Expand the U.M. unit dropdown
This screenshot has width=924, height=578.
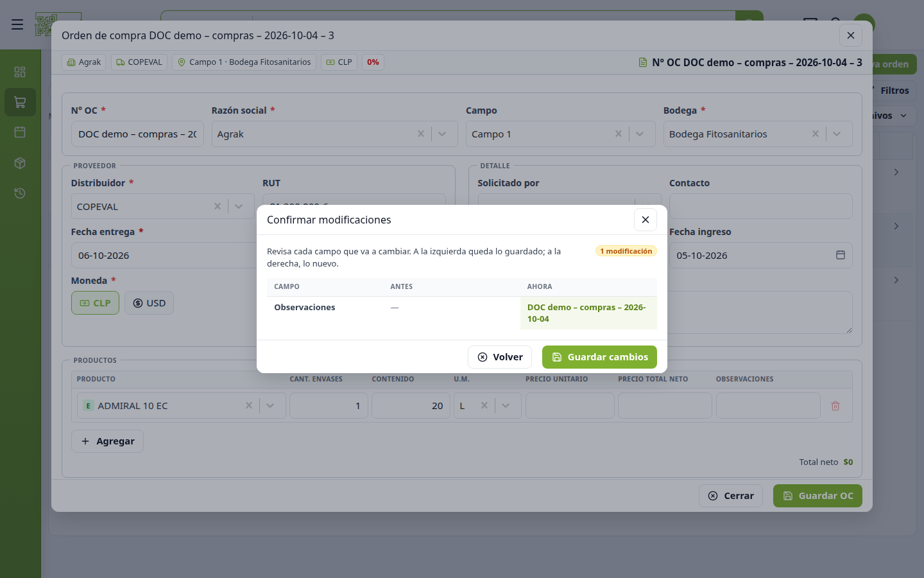point(506,405)
